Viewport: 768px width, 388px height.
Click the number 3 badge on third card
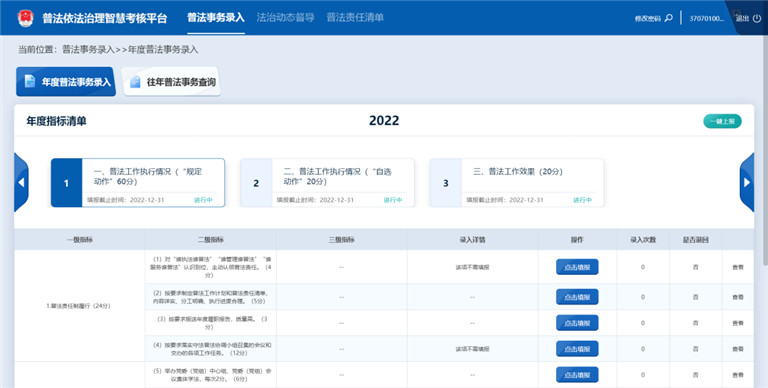[446, 183]
